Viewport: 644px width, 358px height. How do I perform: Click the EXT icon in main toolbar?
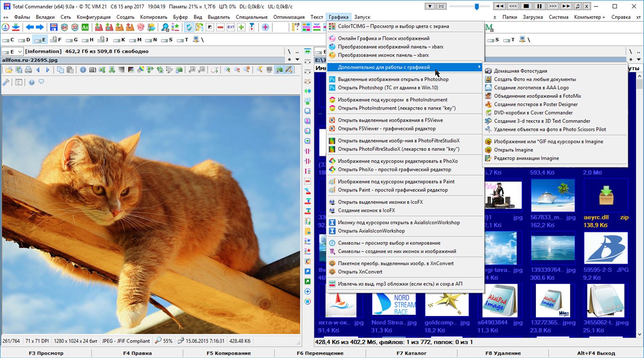coord(230,27)
